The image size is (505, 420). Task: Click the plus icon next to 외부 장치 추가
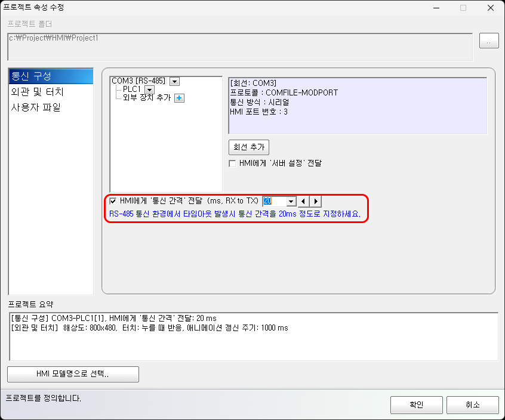(179, 98)
